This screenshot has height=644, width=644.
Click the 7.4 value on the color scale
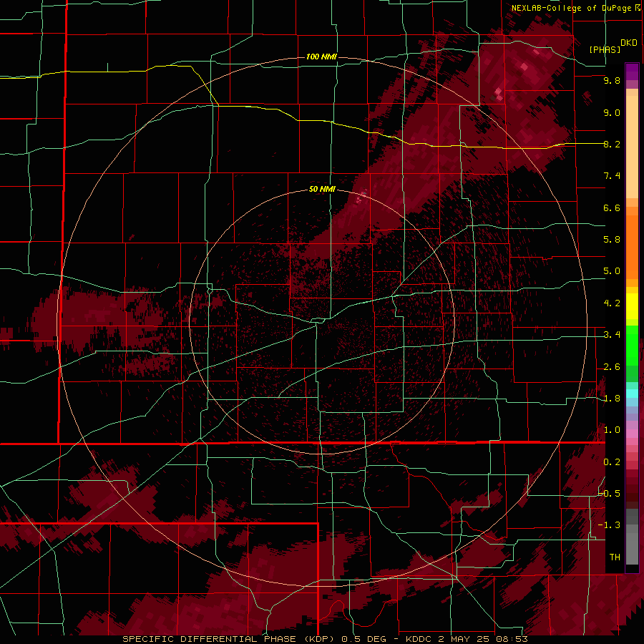pos(612,176)
